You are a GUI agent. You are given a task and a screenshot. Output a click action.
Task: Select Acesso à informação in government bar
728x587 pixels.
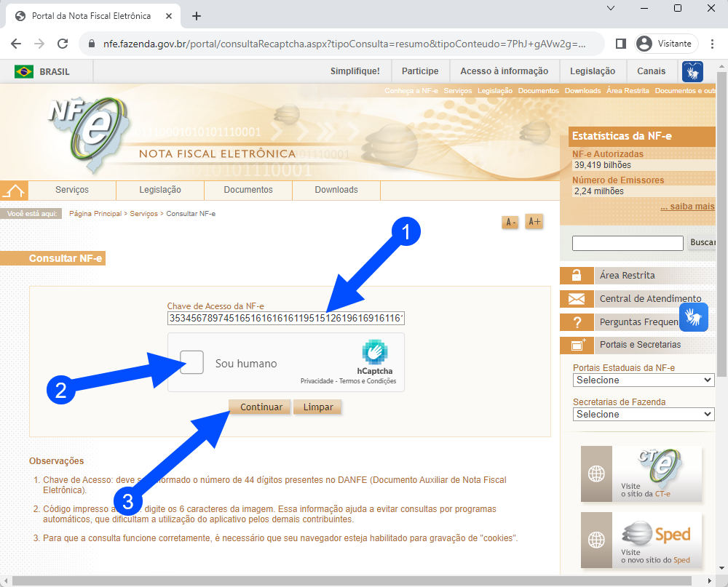[505, 71]
